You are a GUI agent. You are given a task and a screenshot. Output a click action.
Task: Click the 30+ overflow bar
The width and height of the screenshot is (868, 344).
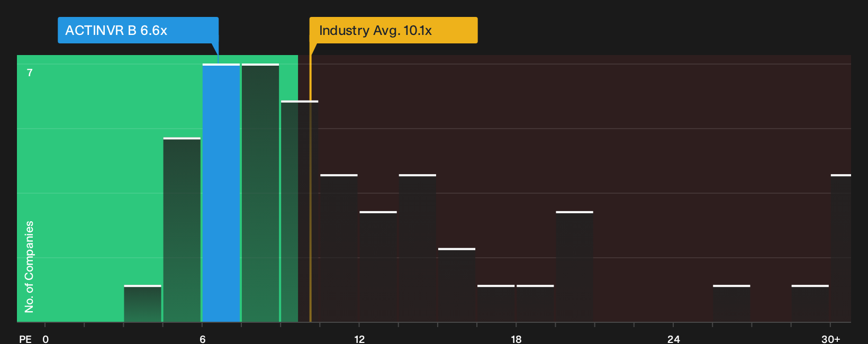coord(841,248)
